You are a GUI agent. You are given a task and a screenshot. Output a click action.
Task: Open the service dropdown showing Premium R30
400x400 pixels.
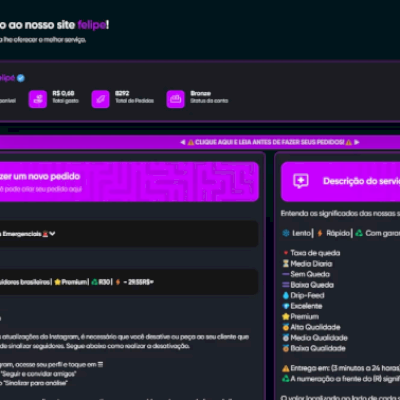(x=129, y=282)
